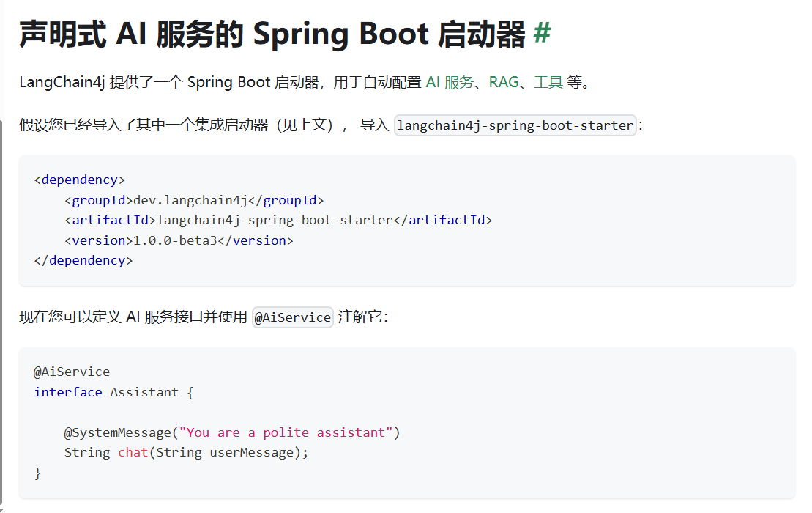Screen dimensions: 812x513
Task: Click the closing </dependency> tag
Action: coord(83,260)
